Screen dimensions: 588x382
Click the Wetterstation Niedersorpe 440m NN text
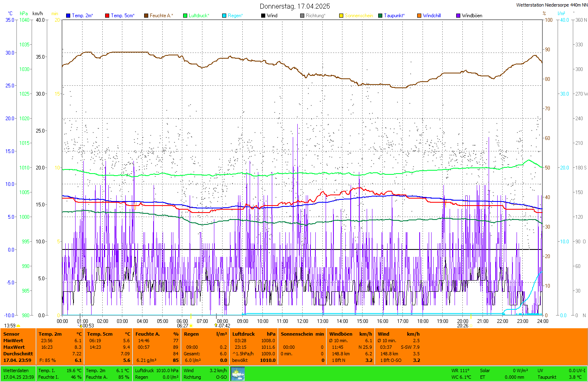(x=551, y=5)
